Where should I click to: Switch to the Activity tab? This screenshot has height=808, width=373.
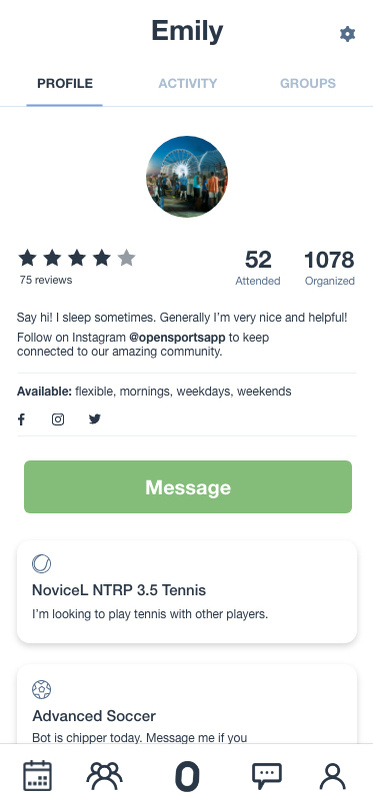click(x=188, y=83)
